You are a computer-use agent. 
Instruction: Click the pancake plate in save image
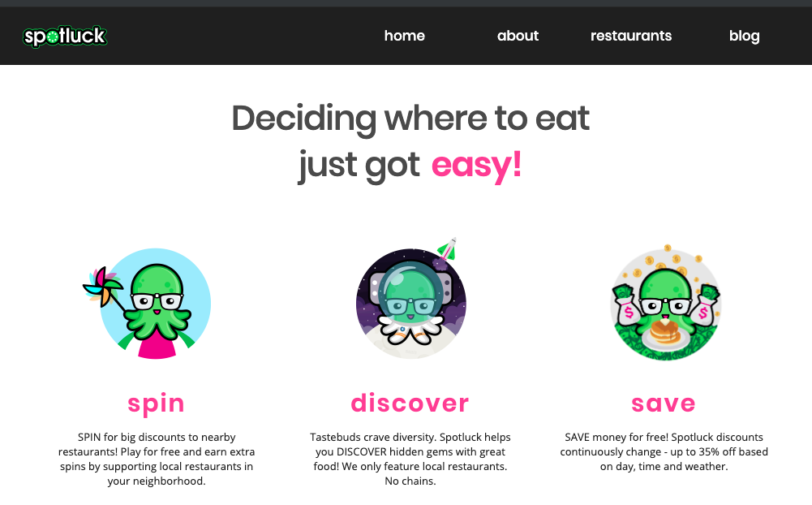[x=665, y=335]
